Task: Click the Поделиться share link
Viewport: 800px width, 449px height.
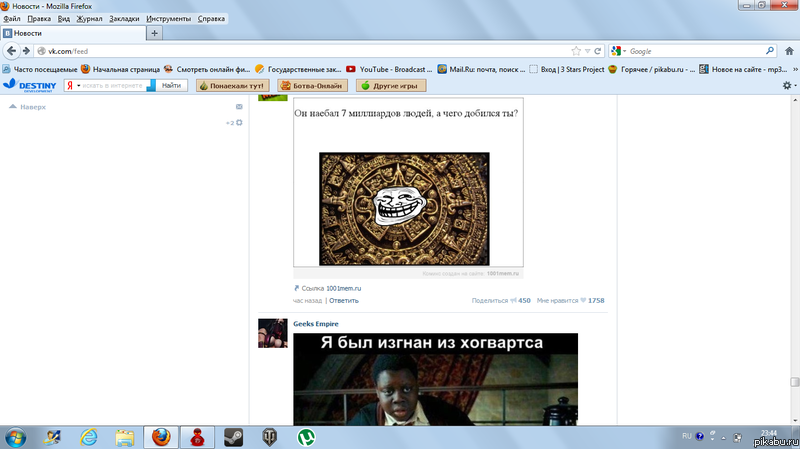Action: click(x=489, y=301)
